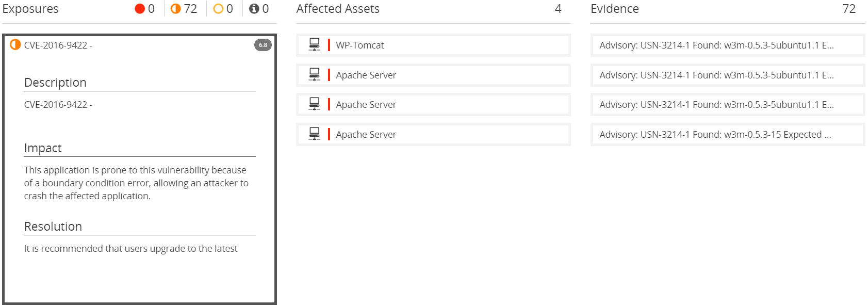Open the evidence mentioning w3m-0.5.3-15 Expected
868x305 pixels.
point(728,134)
